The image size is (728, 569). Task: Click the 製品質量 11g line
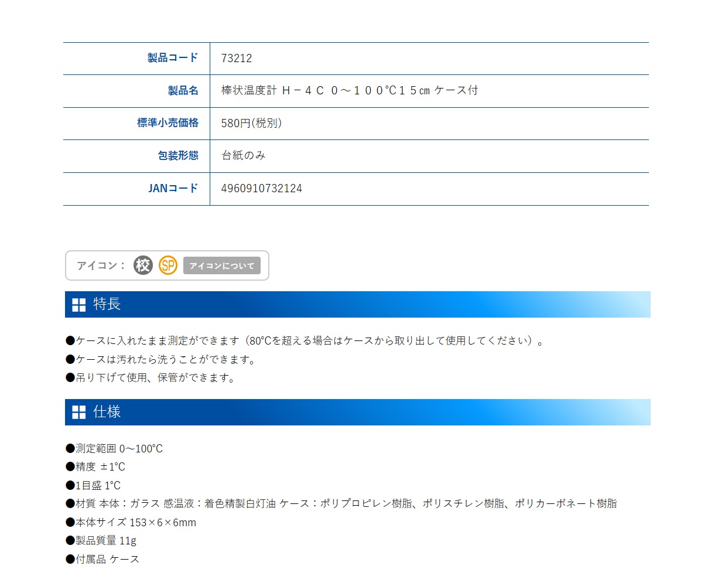click(101, 541)
